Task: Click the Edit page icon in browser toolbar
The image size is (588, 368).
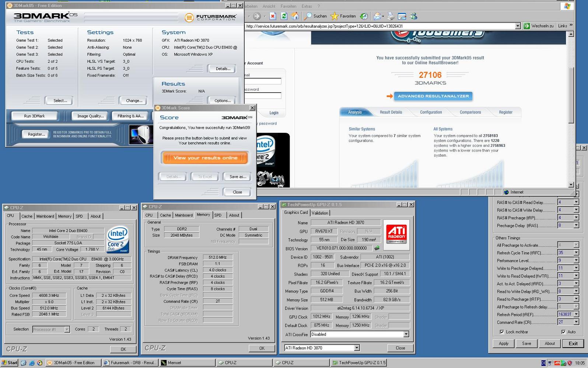Action: click(x=402, y=16)
